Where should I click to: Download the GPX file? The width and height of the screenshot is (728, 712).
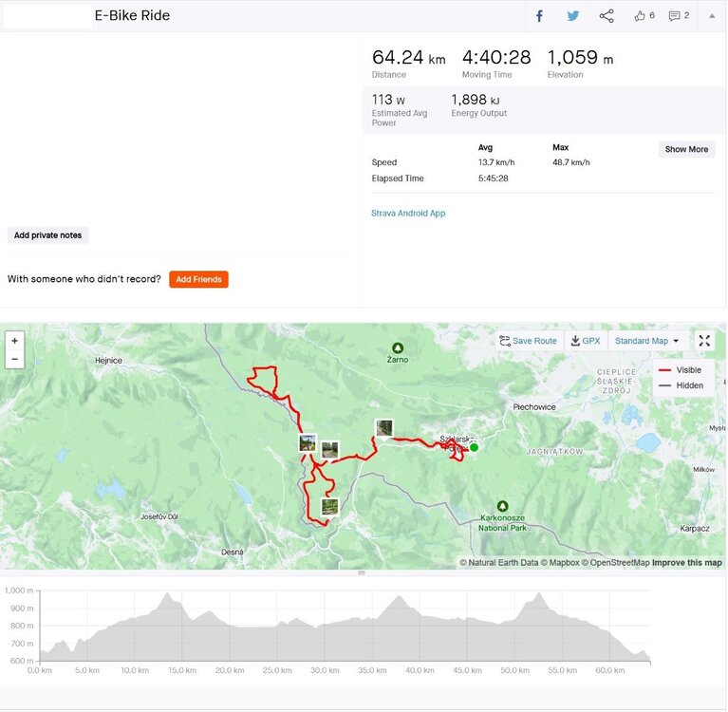[586, 341]
